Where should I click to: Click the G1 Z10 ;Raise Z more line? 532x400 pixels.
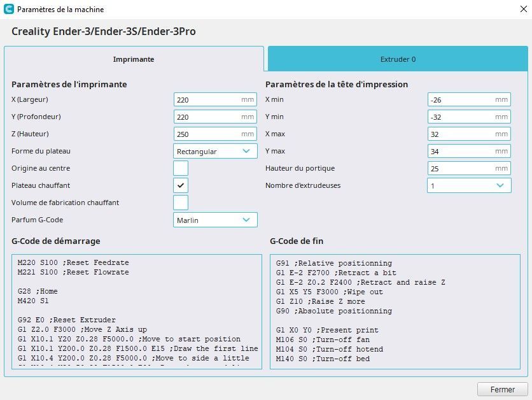tap(321, 301)
